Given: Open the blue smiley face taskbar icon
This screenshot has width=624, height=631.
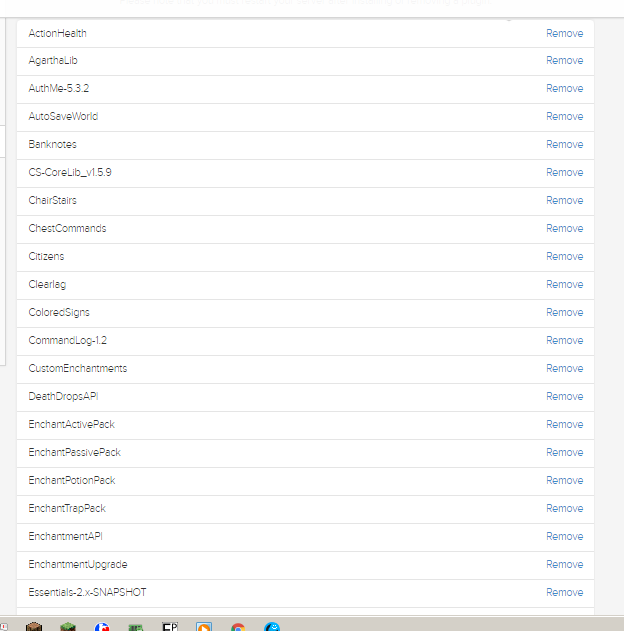Looking at the screenshot, I should [272, 627].
